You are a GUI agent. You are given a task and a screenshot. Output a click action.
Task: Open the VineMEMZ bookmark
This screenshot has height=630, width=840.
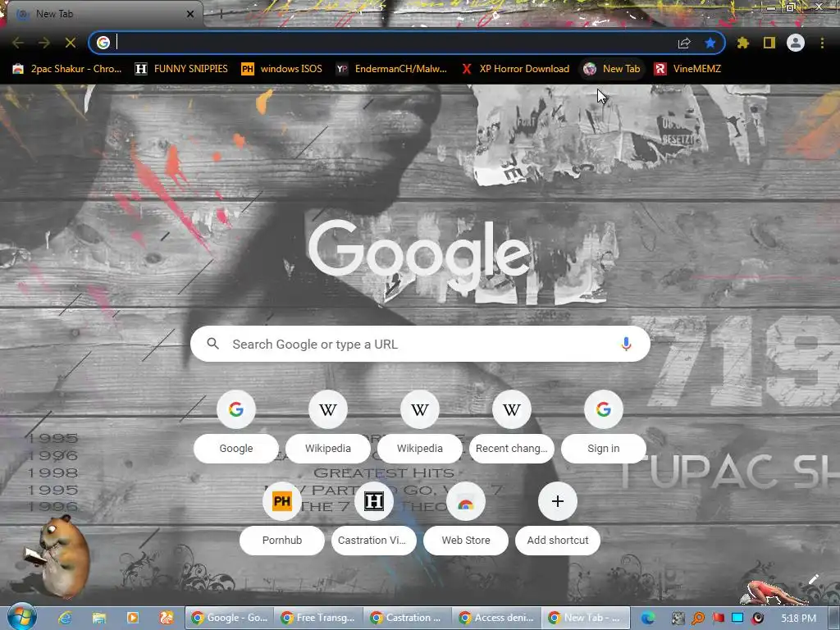(x=688, y=69)
